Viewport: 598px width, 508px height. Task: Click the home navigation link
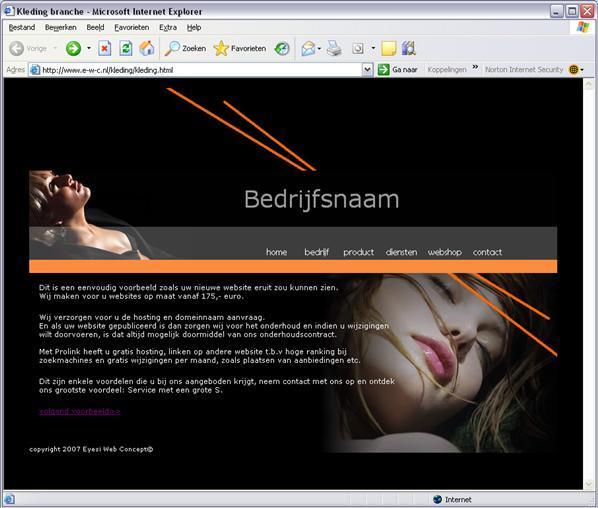point(276,252)
